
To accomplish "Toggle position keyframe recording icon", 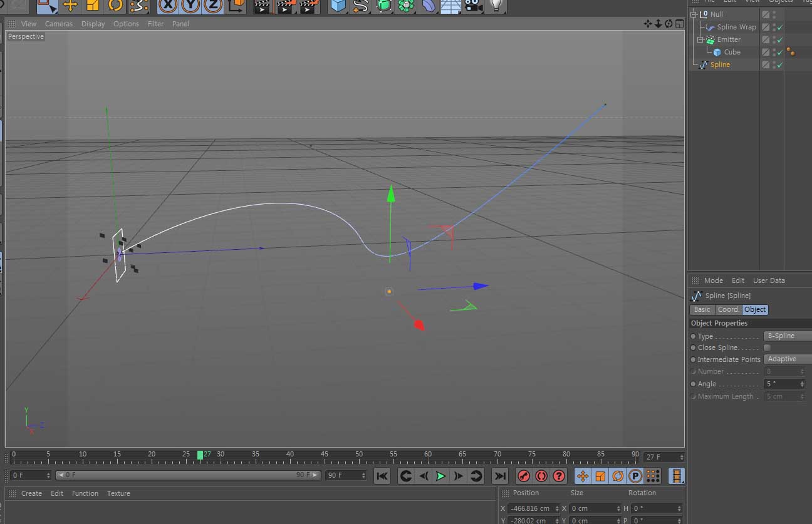I will click(583, 476).
